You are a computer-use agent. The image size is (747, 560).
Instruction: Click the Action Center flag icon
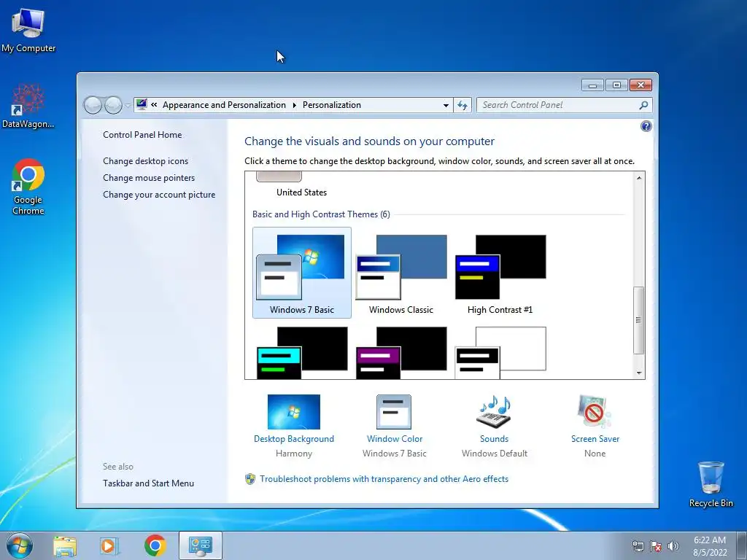pos(656,546)
